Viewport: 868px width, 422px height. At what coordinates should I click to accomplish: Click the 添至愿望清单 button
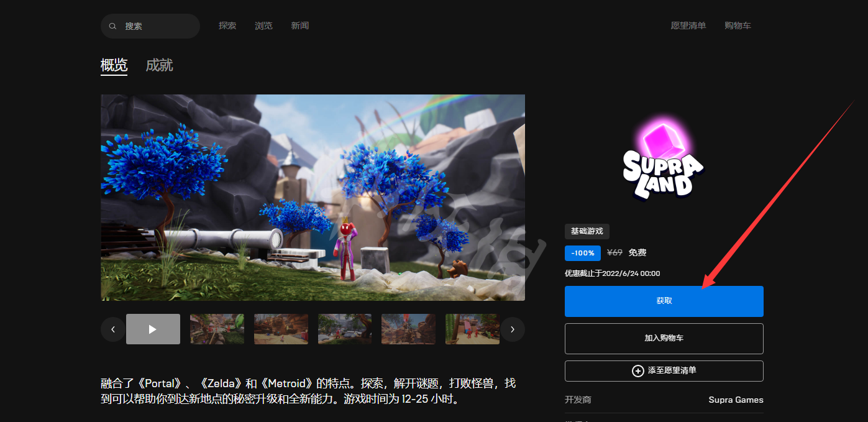tap(664, 371)
